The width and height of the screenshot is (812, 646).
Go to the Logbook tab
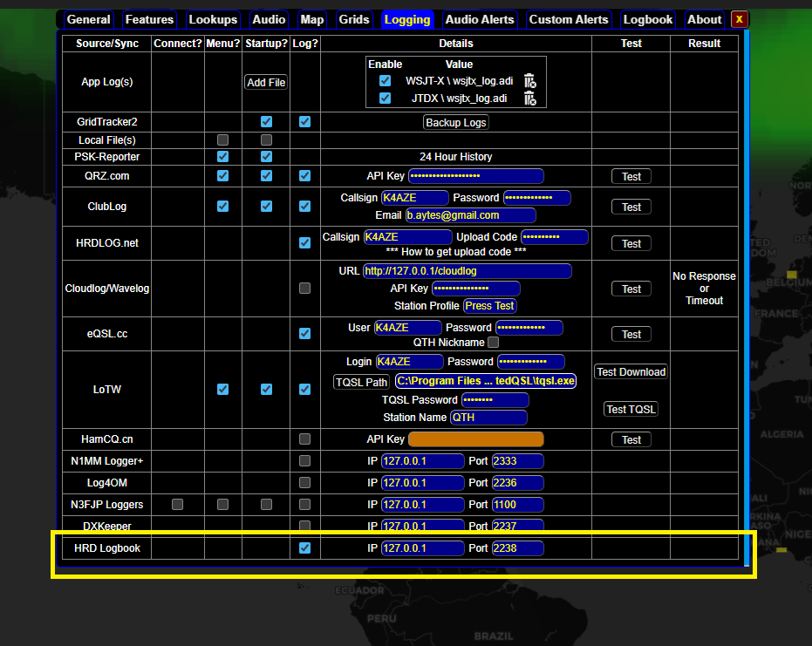pos(648,19)
